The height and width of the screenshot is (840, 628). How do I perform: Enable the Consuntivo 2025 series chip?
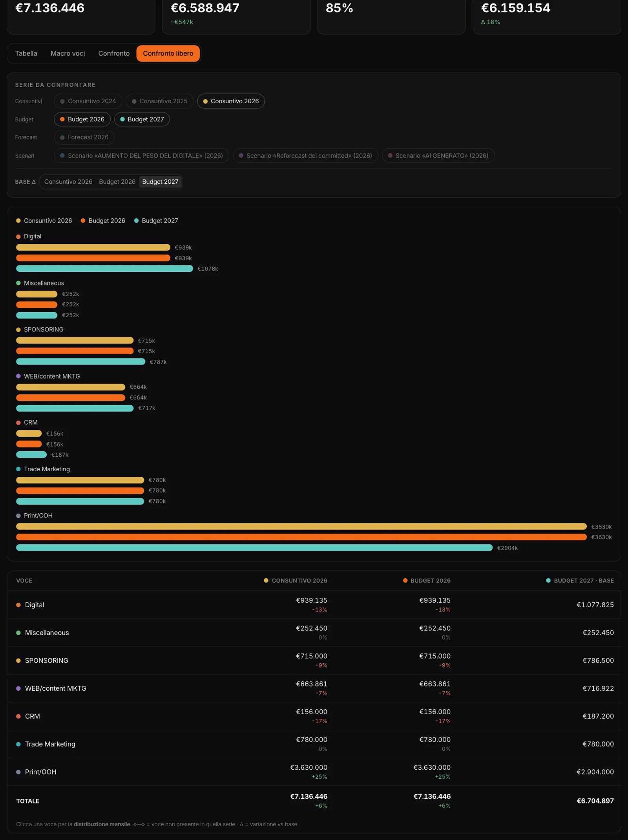pos(160,101)
